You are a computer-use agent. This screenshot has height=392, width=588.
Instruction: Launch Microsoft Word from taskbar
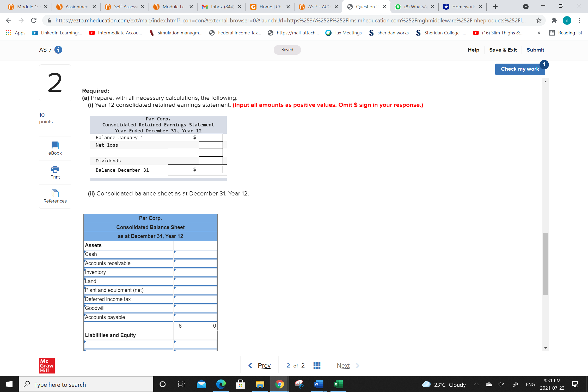point(318,384)
